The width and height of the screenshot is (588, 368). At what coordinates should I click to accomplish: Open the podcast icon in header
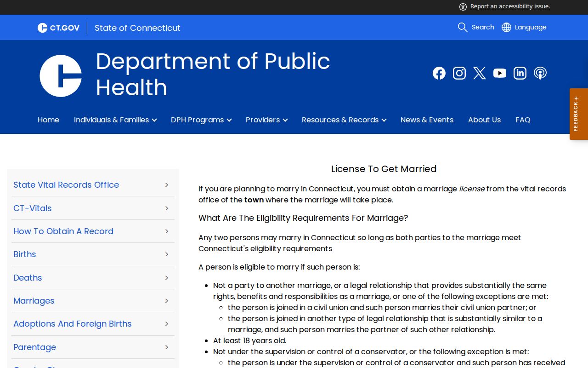tap(540, 73)
